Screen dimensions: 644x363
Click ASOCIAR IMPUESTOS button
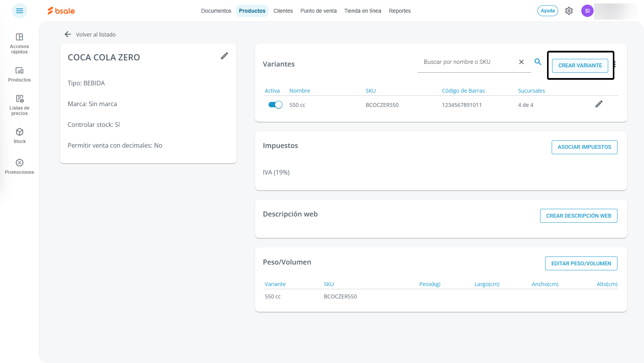pyautogui.click(x=584, y=147)
